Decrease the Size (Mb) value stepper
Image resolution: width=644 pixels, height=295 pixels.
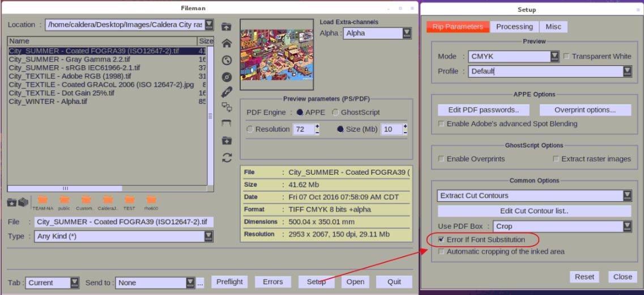[406, 132]
